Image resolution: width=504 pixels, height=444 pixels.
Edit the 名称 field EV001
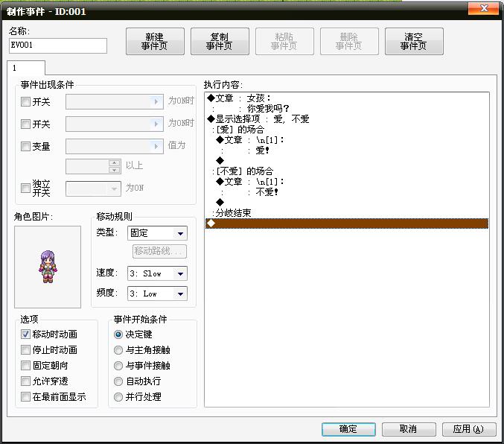[x=58, y=45]
